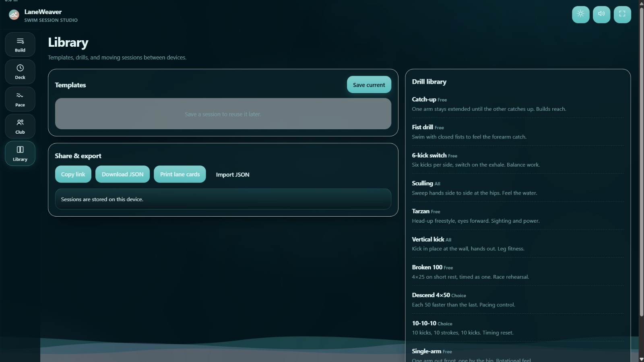Open the Club section in sidebar
The image size is (644, 362).
point(20,126)
